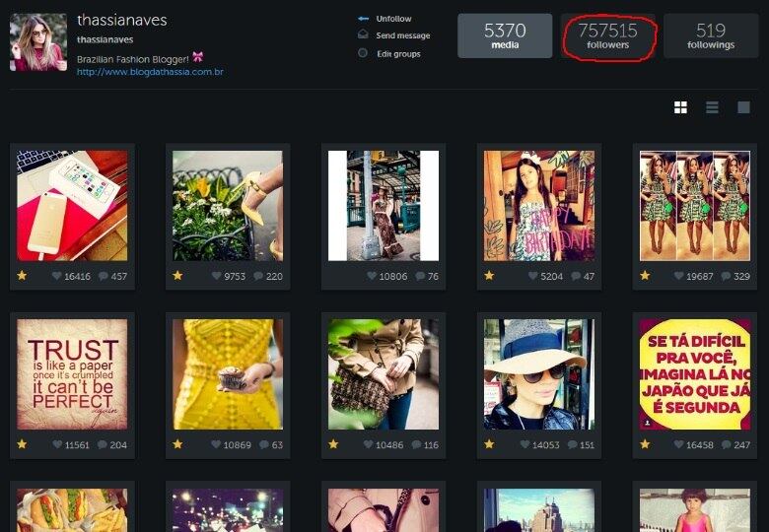Favorite the TRUST quote photo with star
The image size is (769, 532).
(x=22, y=444)
